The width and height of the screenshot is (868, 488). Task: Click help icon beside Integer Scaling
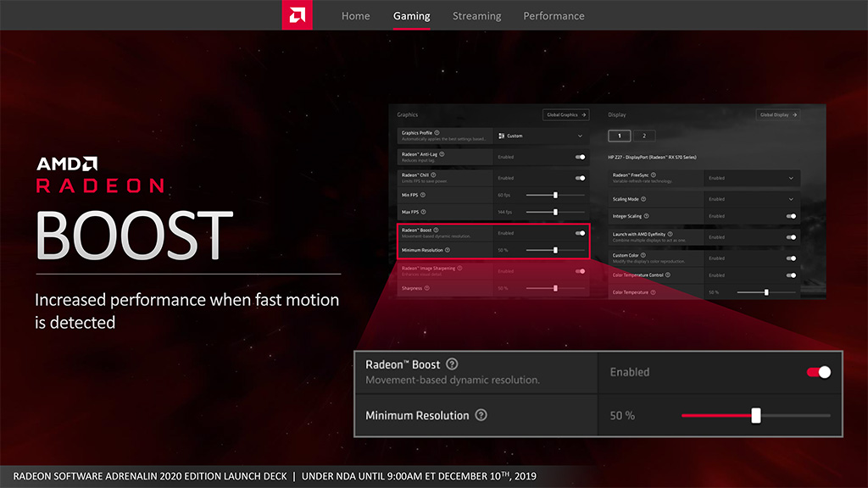pyautogui.click(x=646, y=216)
